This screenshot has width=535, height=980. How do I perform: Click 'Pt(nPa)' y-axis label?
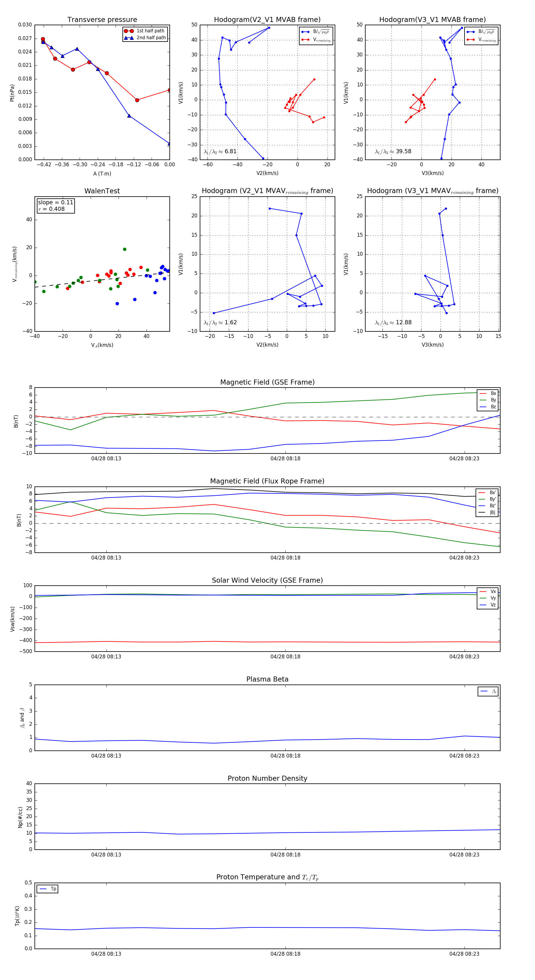pos(12,92)
